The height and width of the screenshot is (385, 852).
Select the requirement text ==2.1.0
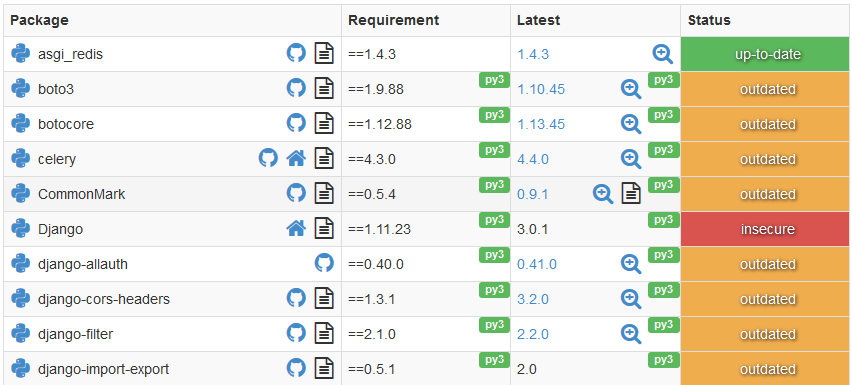[x=372, y=334]
